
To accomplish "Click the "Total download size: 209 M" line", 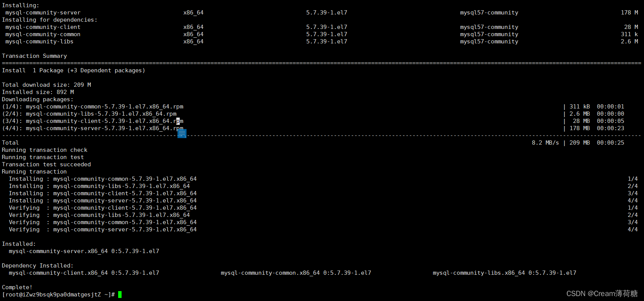I will pyautogui.click(x=46, y=85).
